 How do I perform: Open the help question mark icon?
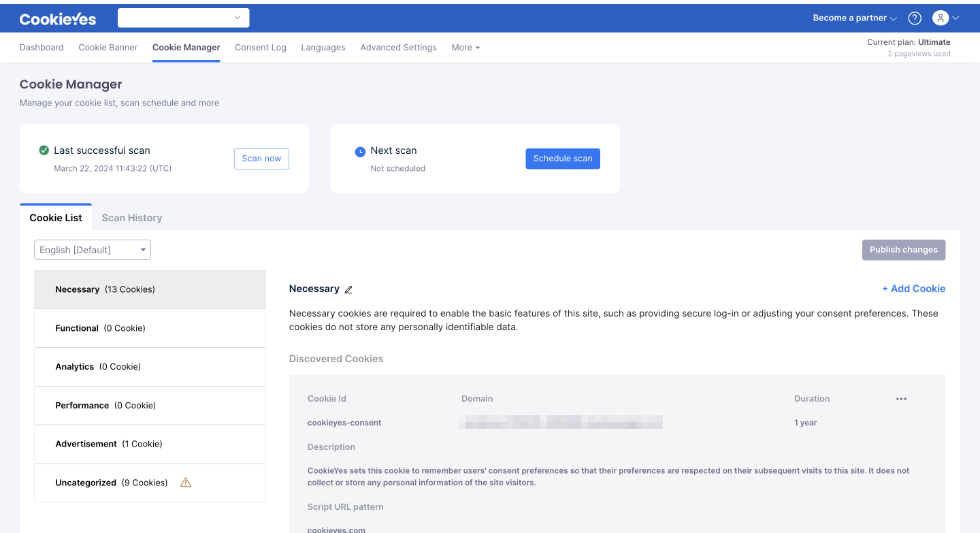915,18
